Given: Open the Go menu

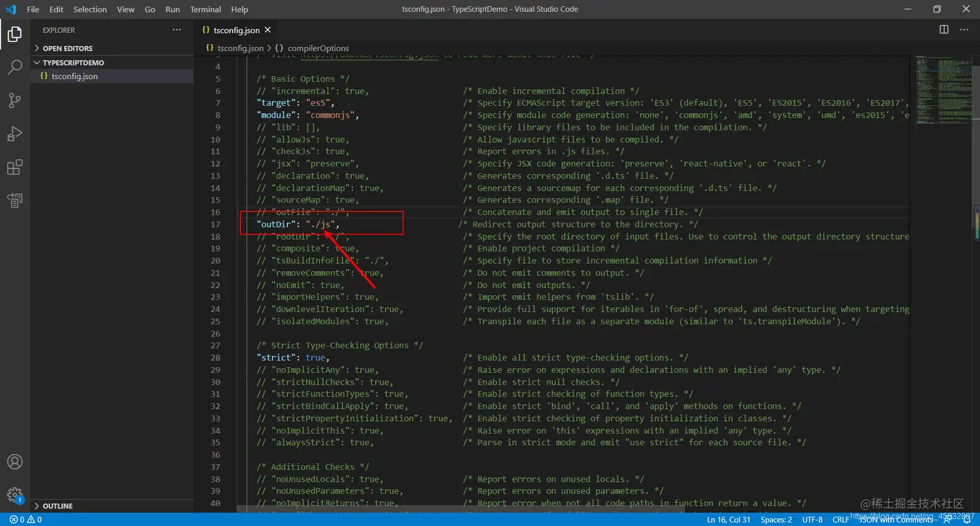Looking at the screenshot, I should pyautogui.click(x=150, y=9).
